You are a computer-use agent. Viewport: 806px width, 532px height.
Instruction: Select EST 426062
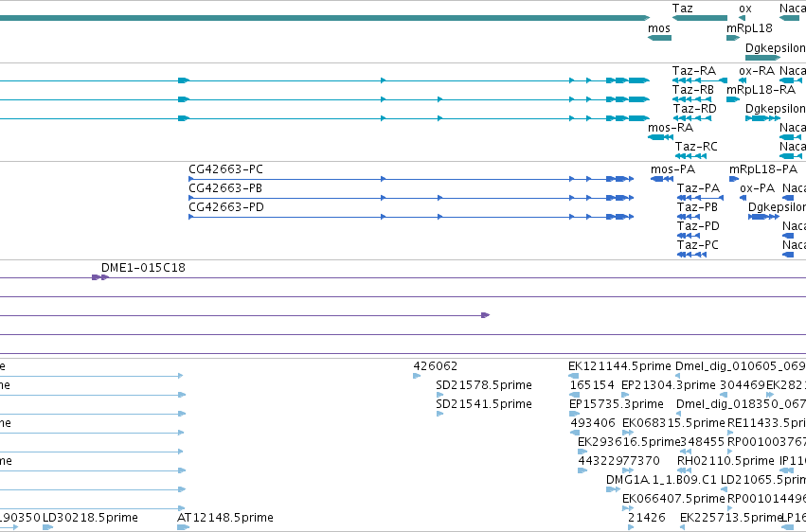[435, 366]
